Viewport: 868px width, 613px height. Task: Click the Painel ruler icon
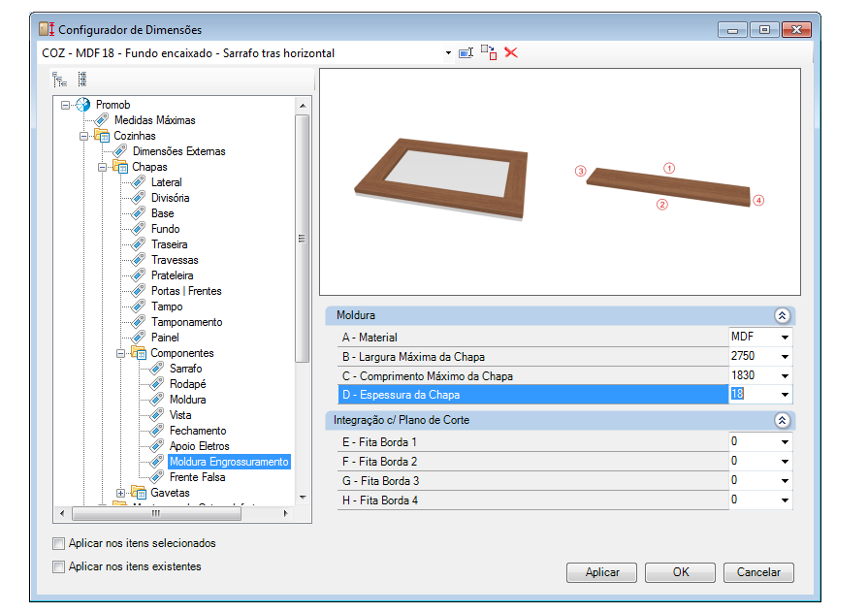tap(139, 338)
